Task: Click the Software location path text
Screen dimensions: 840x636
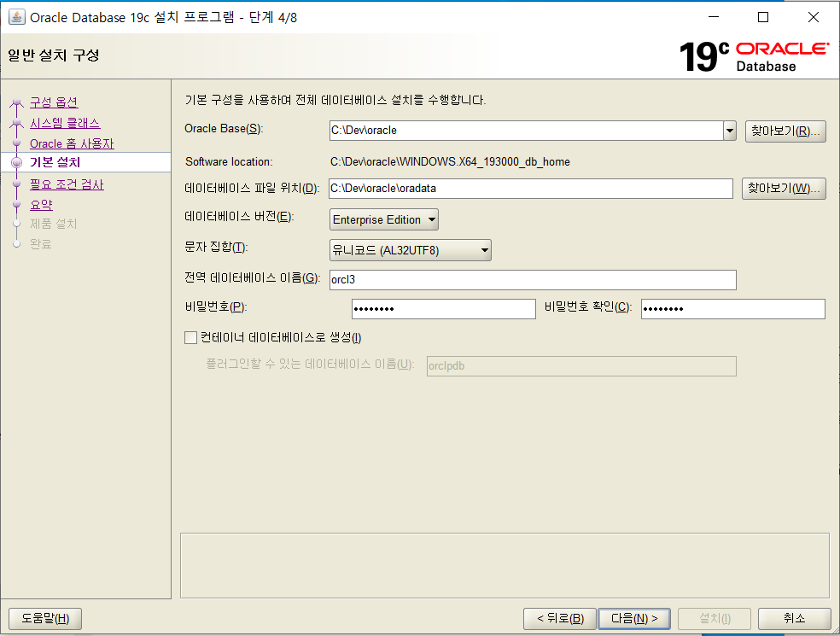Action: click(x=450, y=162)
